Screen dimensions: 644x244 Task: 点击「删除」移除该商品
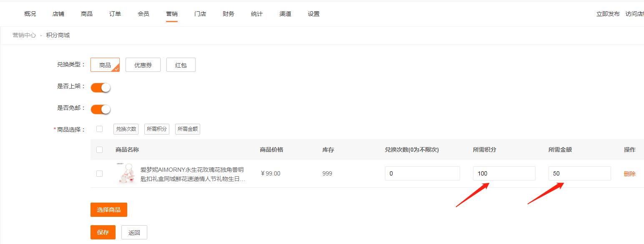click(630, 173)
